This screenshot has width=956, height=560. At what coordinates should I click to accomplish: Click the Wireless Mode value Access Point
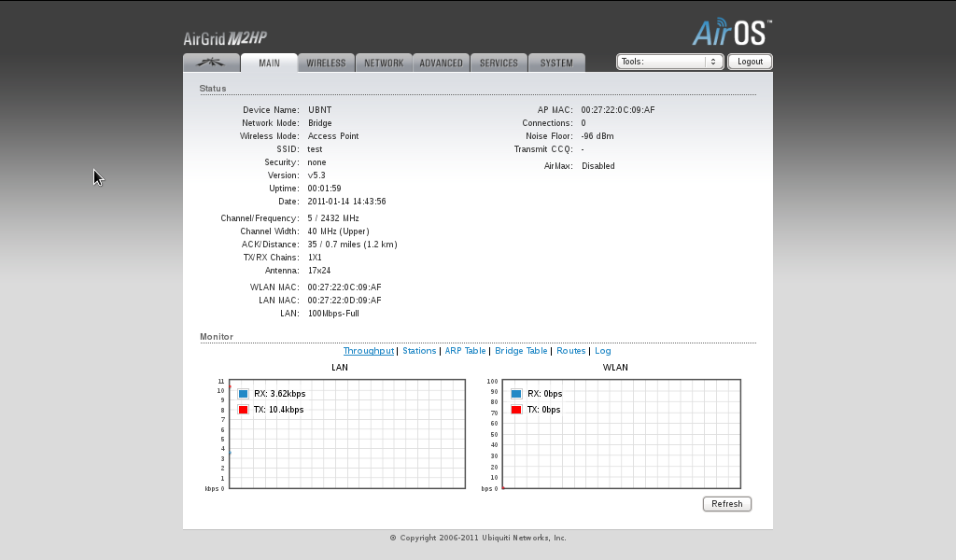[x=333, y=136]
